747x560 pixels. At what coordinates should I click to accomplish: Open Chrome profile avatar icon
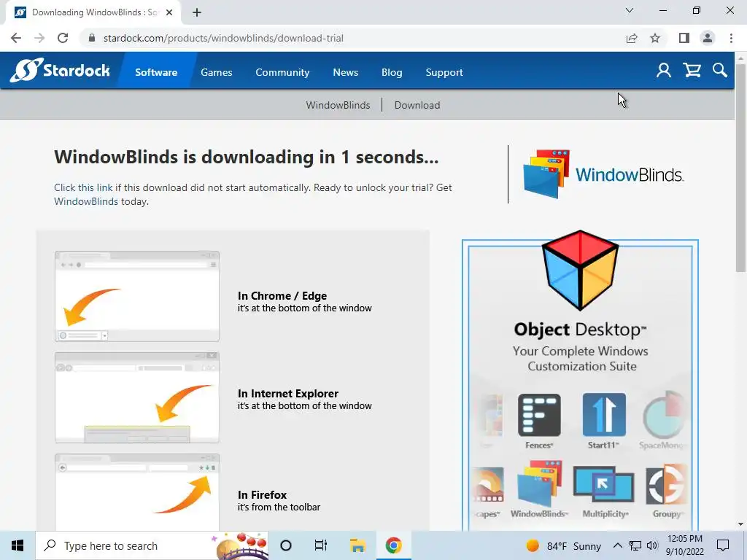[708, 38]
